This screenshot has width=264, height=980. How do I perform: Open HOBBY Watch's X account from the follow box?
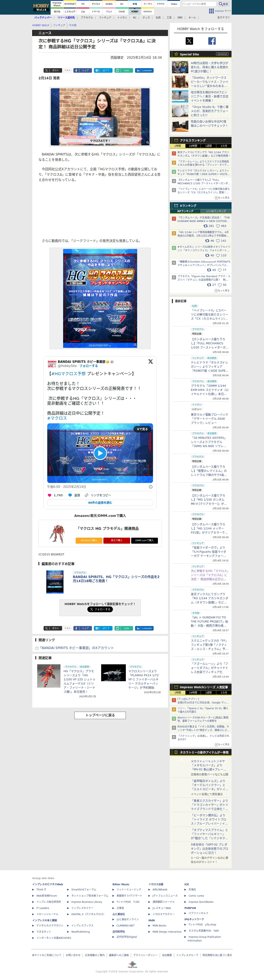189,41
